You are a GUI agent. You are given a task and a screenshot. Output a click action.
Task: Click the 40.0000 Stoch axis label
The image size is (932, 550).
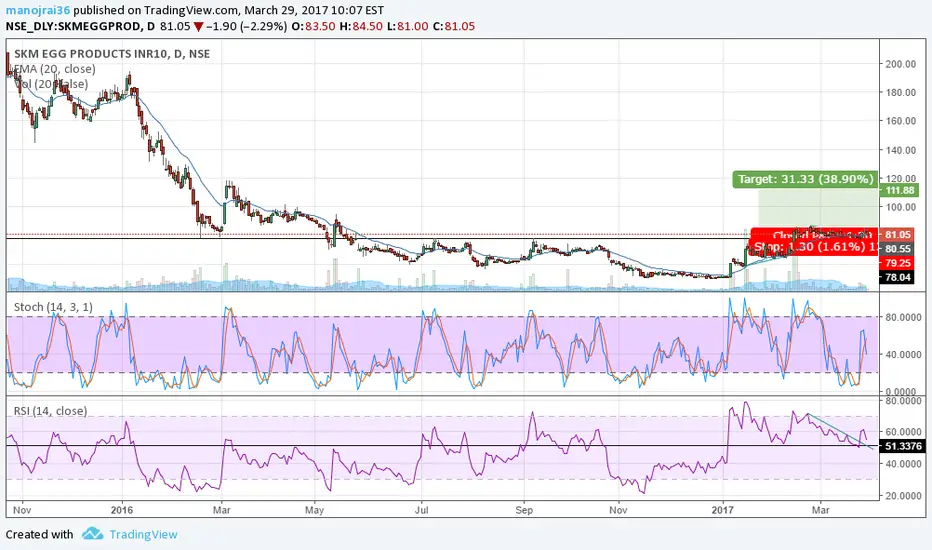point(903,354)
